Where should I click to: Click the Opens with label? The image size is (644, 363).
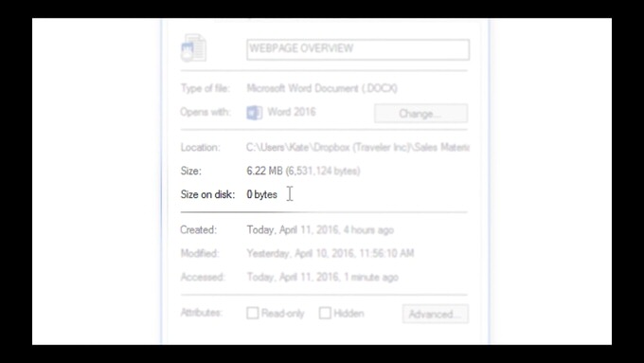[206, 112]
